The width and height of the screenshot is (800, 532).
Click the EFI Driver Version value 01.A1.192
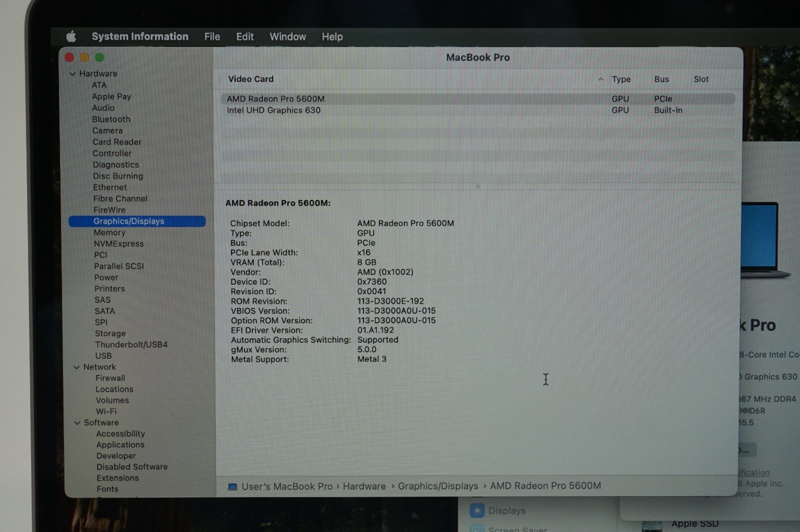[375, 330]
